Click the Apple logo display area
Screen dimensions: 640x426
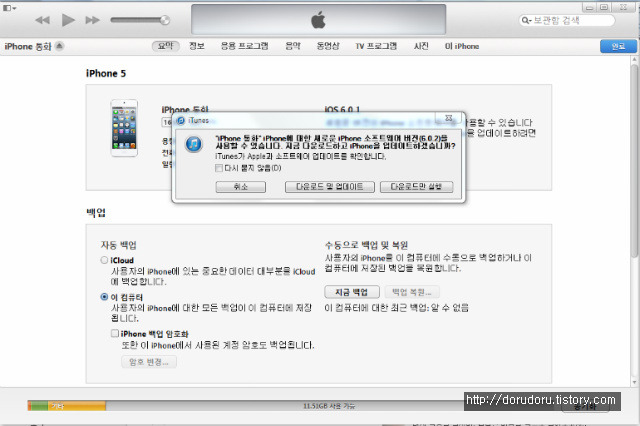click(318, 20)
